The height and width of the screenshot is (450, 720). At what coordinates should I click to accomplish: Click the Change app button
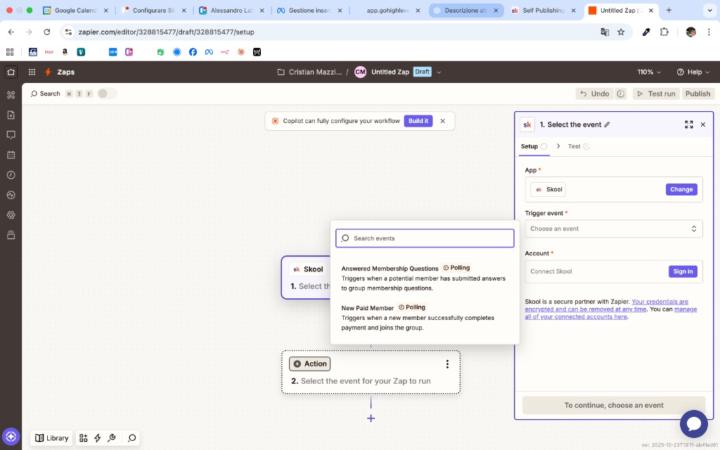[x=681, y=189]
